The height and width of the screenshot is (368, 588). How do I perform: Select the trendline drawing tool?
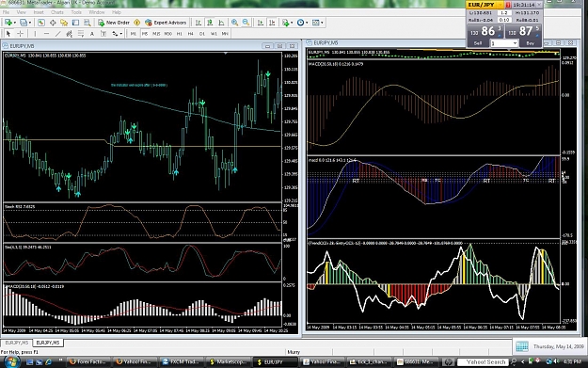coord(57,34)
